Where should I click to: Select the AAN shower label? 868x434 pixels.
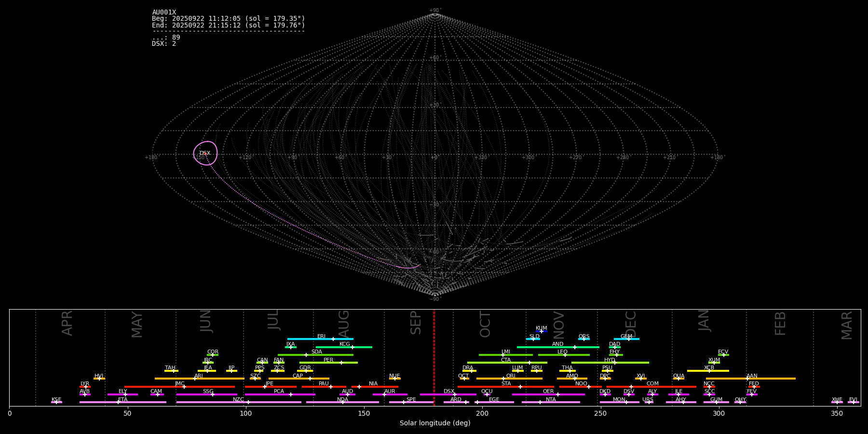tap(752, 376)
